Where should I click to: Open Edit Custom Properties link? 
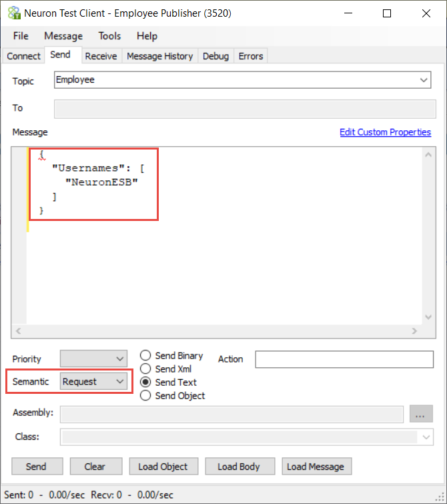click(x=386, y=132)
